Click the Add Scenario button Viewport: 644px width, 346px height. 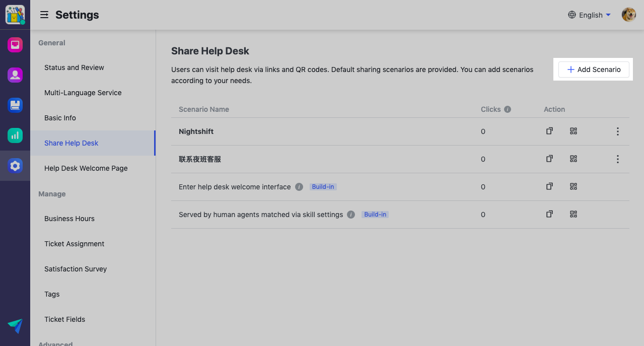pos(594,70)
